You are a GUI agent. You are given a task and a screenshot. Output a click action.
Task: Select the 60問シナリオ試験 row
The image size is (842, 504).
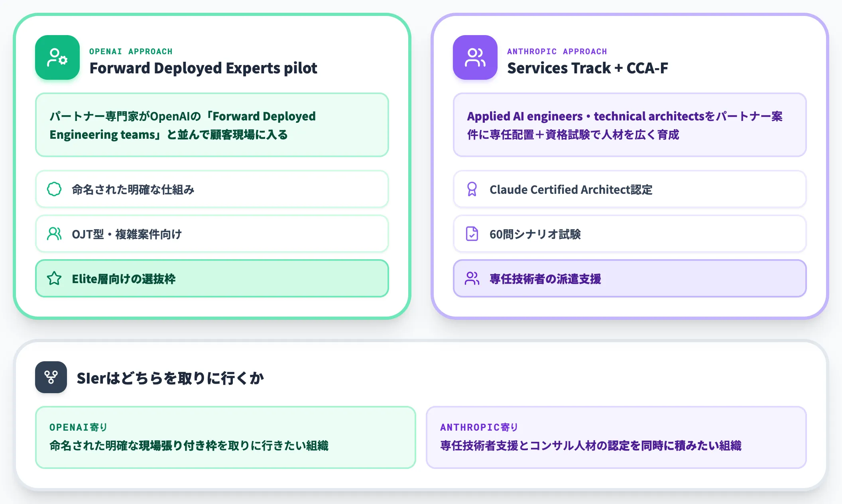click(x=630, y=234)
